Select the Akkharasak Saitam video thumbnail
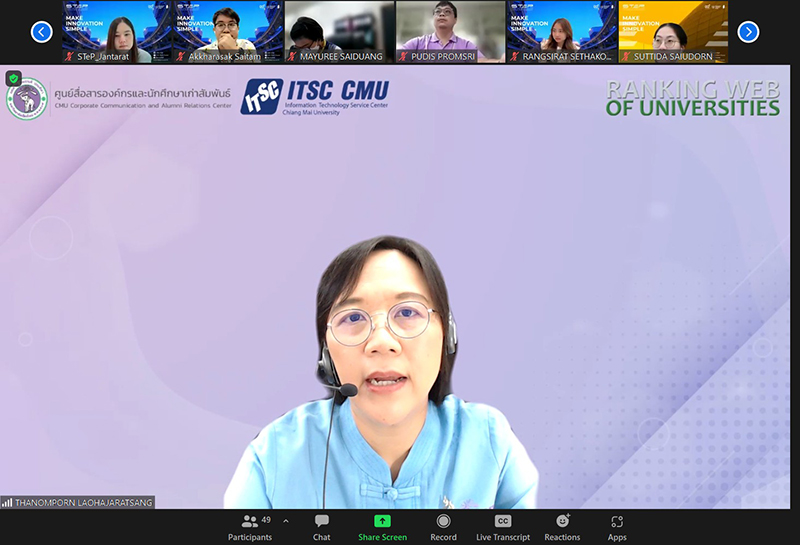The height and width of the screenshot is (545, 800). pyautogui.click(x=228, y=32)
